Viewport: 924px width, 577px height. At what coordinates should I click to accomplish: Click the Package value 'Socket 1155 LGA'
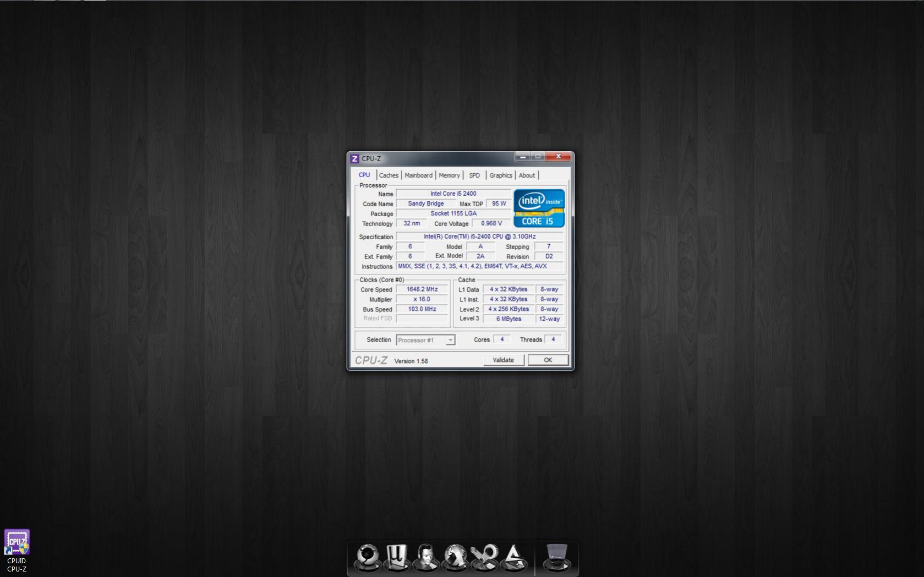(453, 213)
